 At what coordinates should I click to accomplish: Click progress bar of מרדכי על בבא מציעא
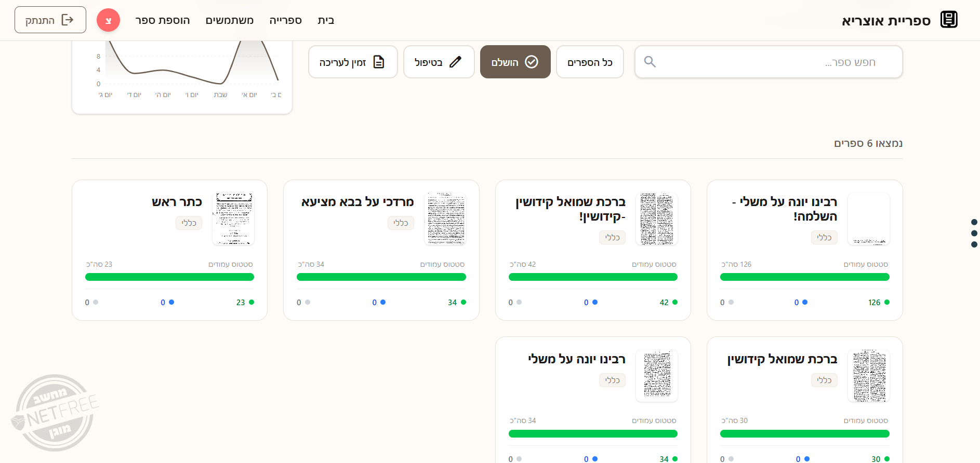(x=381, y=277)
